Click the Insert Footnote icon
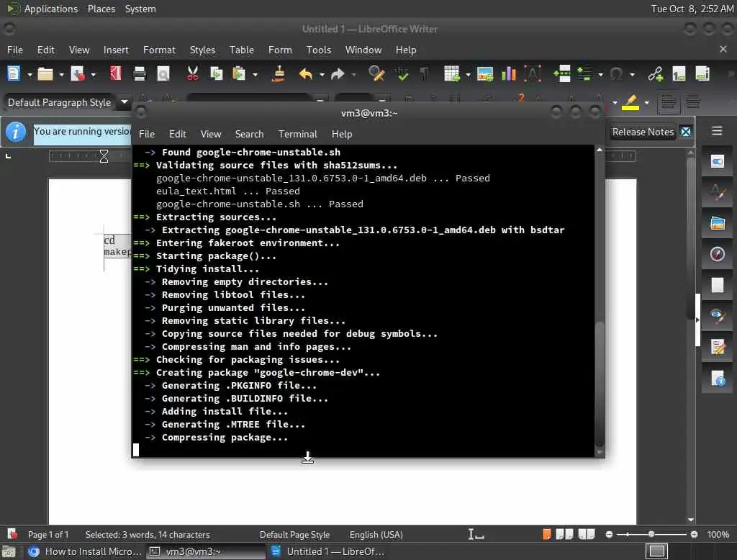Screen dimensions: 737x560 click(x=679, y=74)
